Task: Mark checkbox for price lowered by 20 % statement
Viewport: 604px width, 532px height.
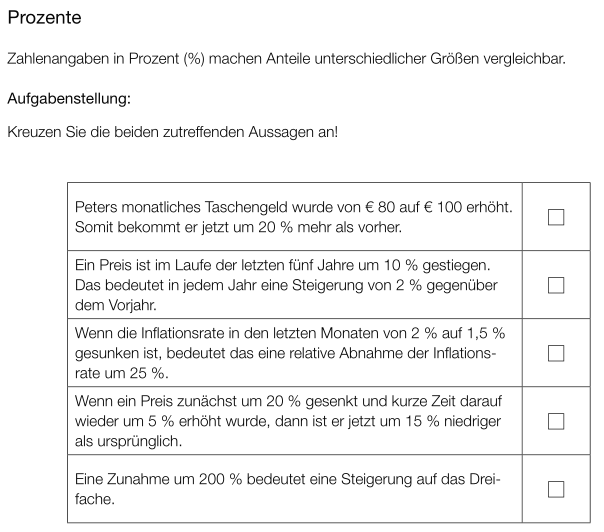Action: click(x=556, y=421)
